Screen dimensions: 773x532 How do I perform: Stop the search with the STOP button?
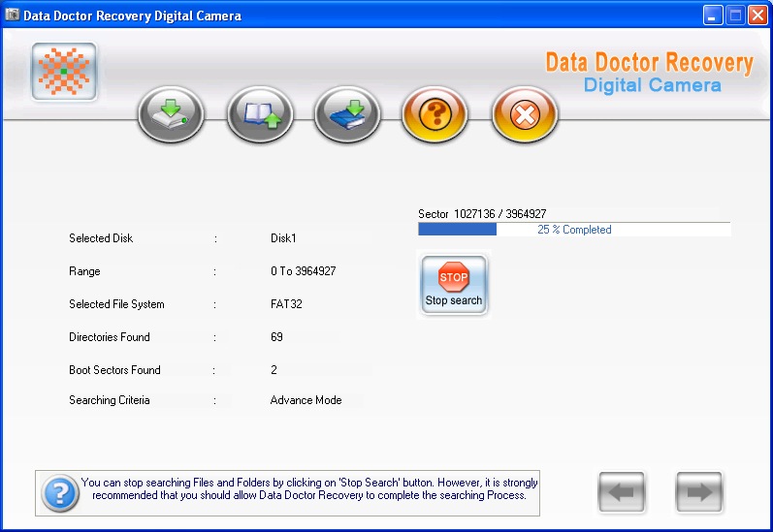(x=454, y=285)
